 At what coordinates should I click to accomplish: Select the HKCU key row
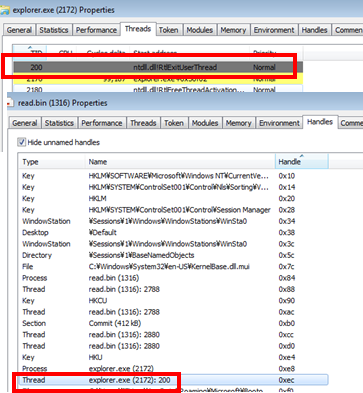point(173,300)
